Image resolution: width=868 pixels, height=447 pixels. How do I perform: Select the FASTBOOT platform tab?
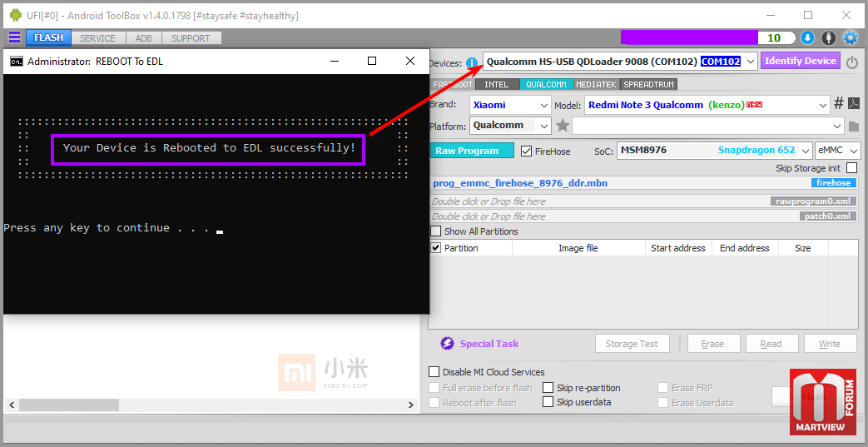453,85
